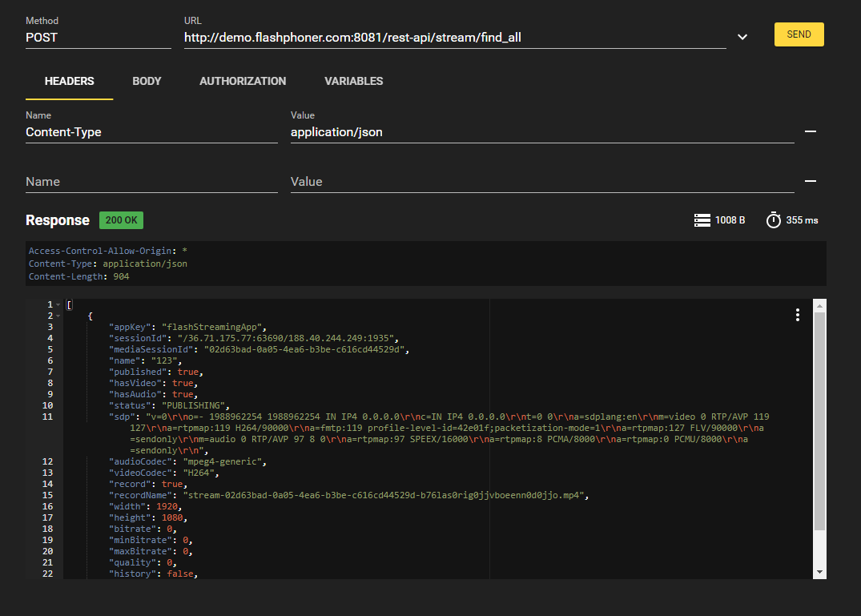Edit the application/json header value field
Viewport: 861px width, 616px height.
tap(541, 132)
